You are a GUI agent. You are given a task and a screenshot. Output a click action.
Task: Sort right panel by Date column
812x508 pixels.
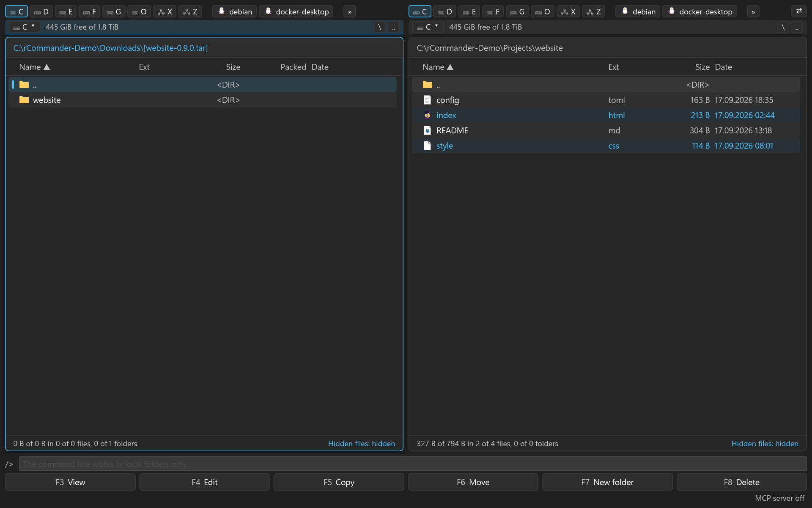pos(723,67)
